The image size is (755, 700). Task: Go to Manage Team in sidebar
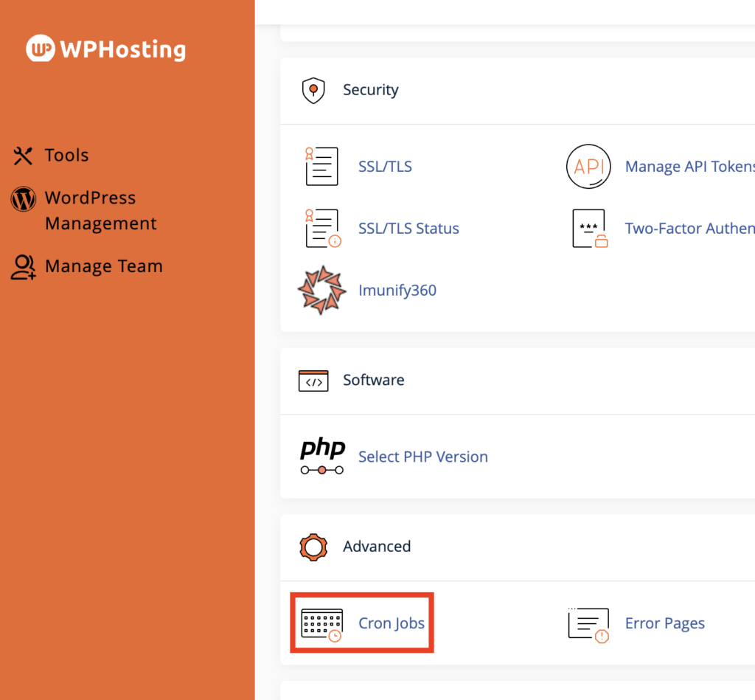point(103,266)
